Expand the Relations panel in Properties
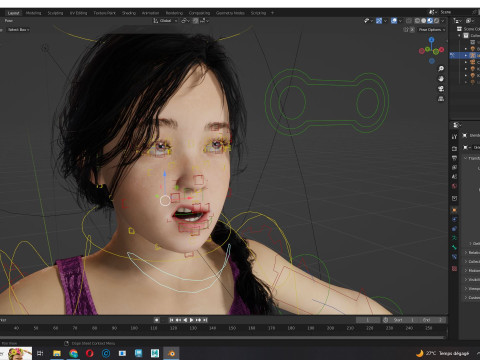 coord(472,253)
